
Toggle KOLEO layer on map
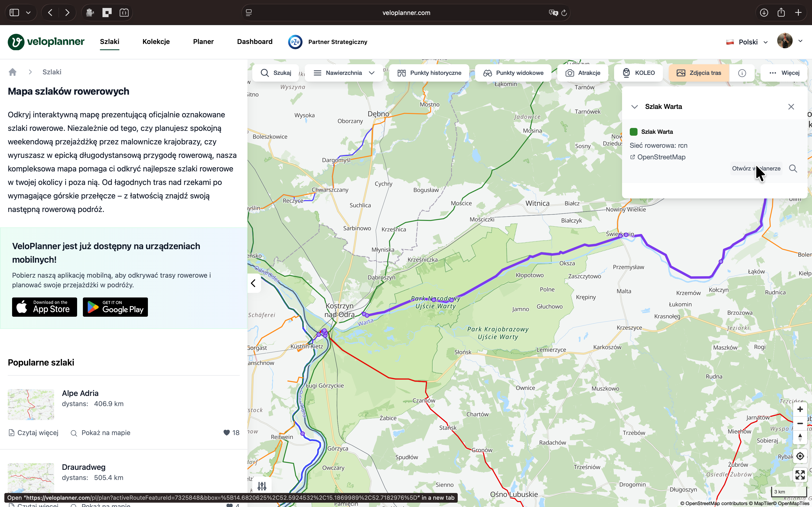[x=638, y=73]
